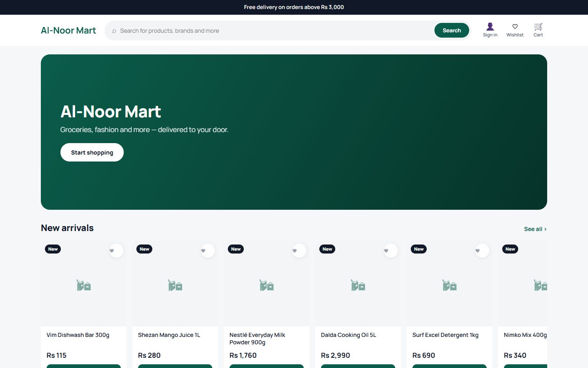The height and width of the screenshot is (368, 588).
Task: Click the New badge on Dalda Cooking Oil
Action: pos(327,249)
